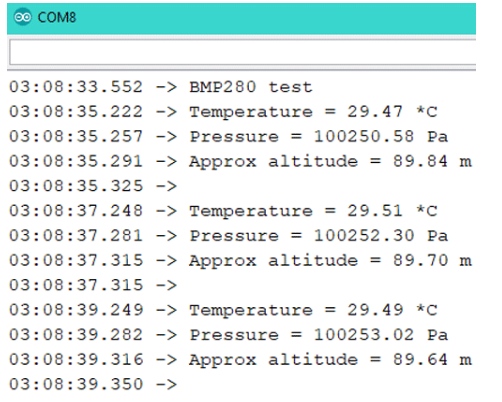
Task: Click the 03:08:35.291 timestamp
Action: click(76, 161)
